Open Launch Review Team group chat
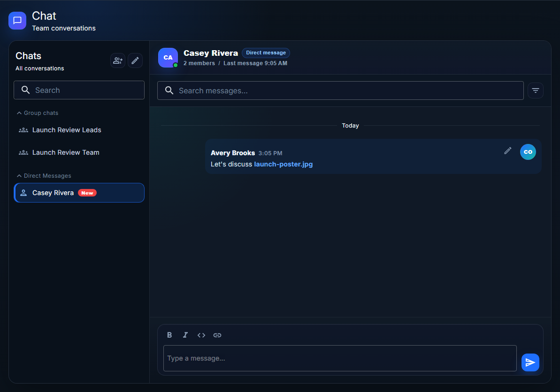Viewport: 560px width, 392px height. 79,153
